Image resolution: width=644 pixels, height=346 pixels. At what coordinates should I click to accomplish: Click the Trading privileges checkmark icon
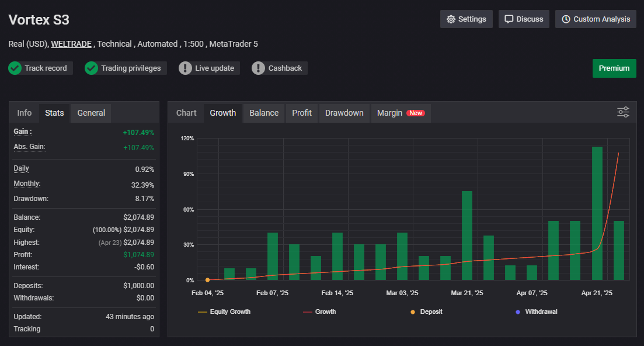[91, 68]
